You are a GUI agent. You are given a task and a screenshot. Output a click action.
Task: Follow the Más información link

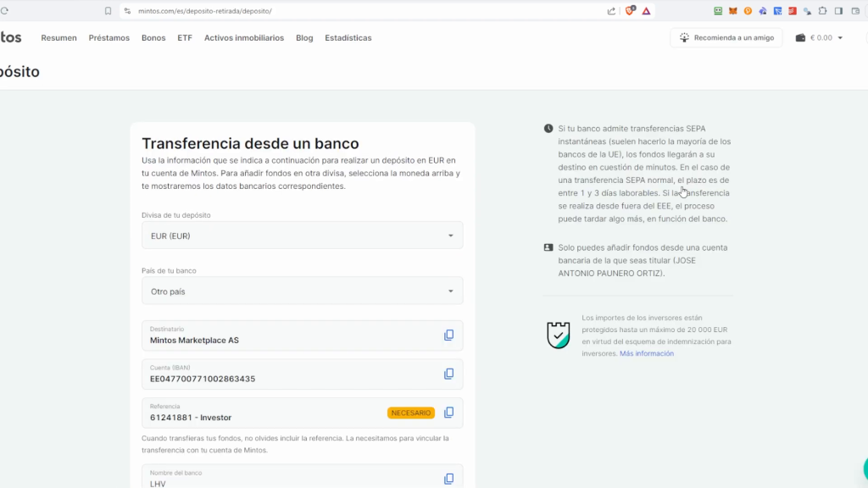[x=646, y=353]
